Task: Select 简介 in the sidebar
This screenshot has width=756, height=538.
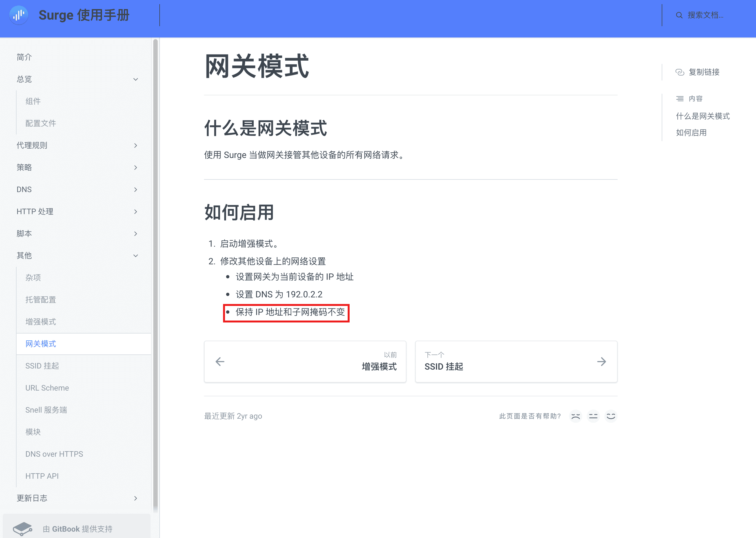Action: tap(24, 57)
